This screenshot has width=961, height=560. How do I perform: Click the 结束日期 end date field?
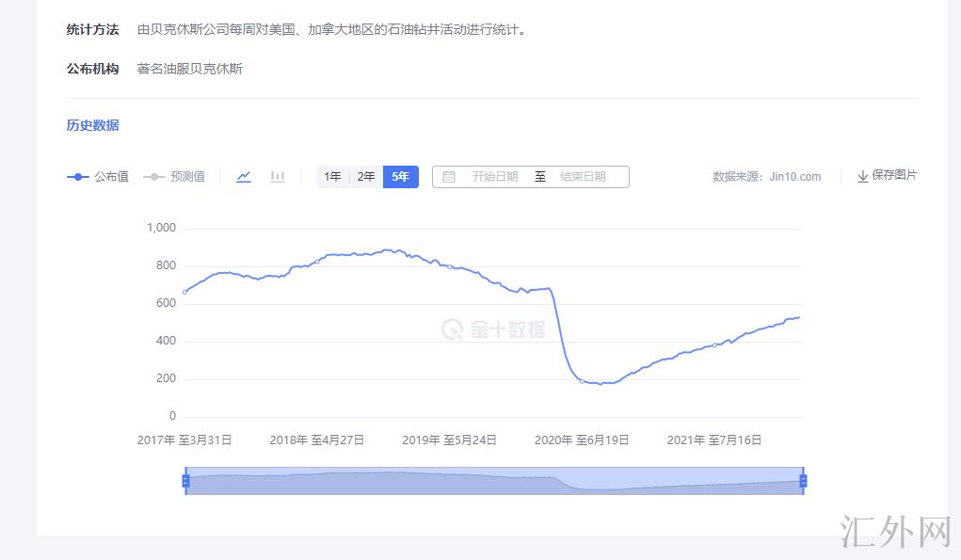coord(583,177)
